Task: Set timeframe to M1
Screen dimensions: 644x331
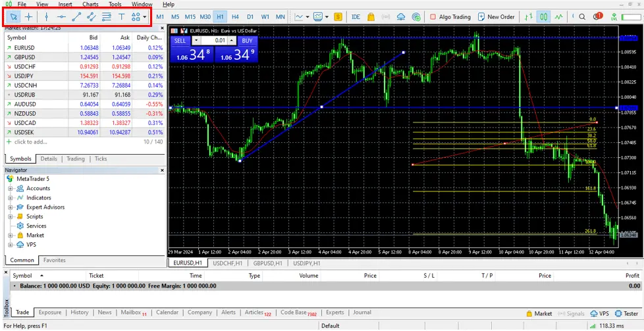Action: (x=160, y=17)
